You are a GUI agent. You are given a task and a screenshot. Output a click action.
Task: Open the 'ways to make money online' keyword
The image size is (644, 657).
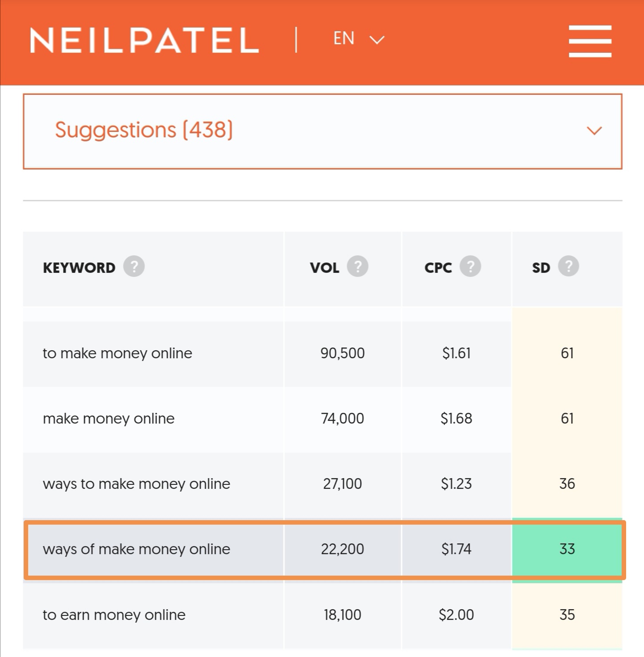point(136,484)
